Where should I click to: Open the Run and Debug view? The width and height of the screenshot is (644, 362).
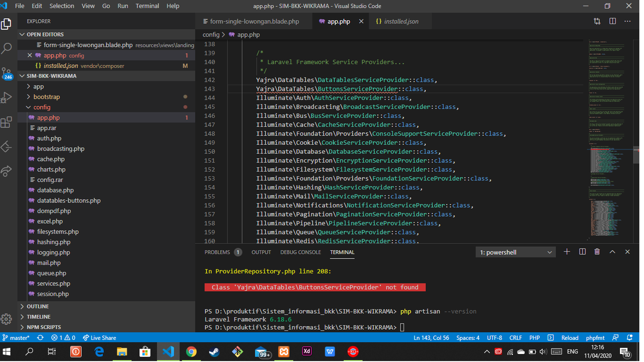(7, 97)
